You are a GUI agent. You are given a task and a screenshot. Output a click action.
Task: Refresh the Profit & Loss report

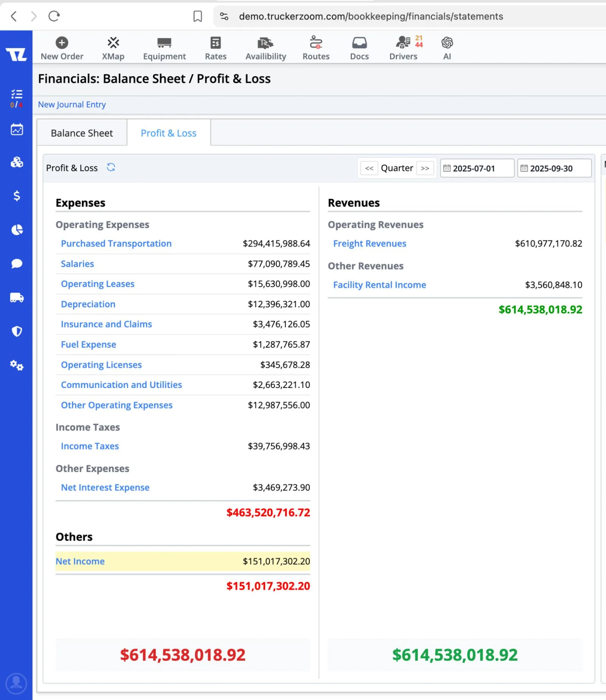(111, 167)
